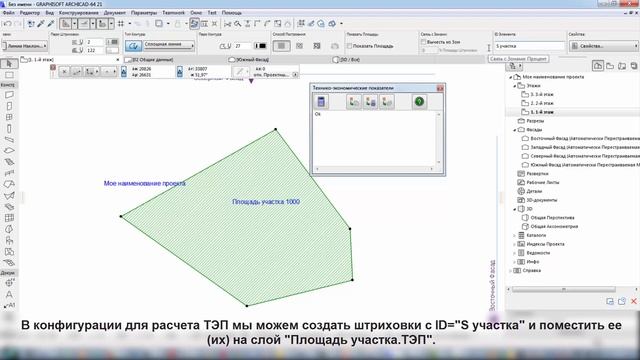The width and height of the screenshot is (640, 360).
Task: Click the syringe inject parameters icon
Action: [51, 24]
